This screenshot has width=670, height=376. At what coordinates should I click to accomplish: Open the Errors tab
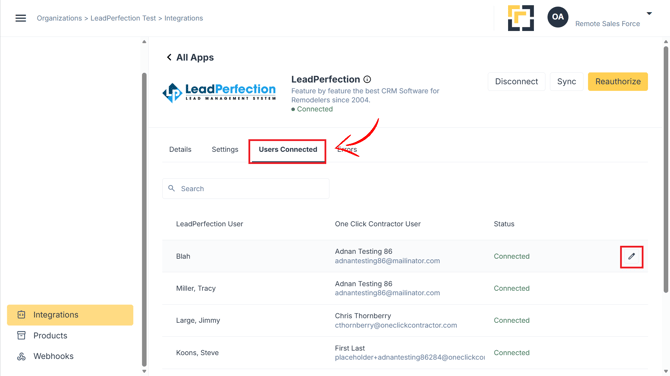[x=347, y=150]
